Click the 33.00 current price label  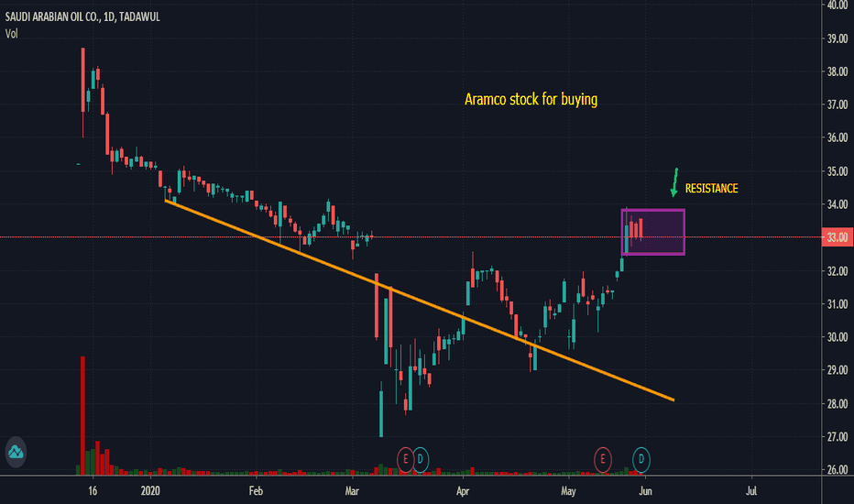[838, 237]
